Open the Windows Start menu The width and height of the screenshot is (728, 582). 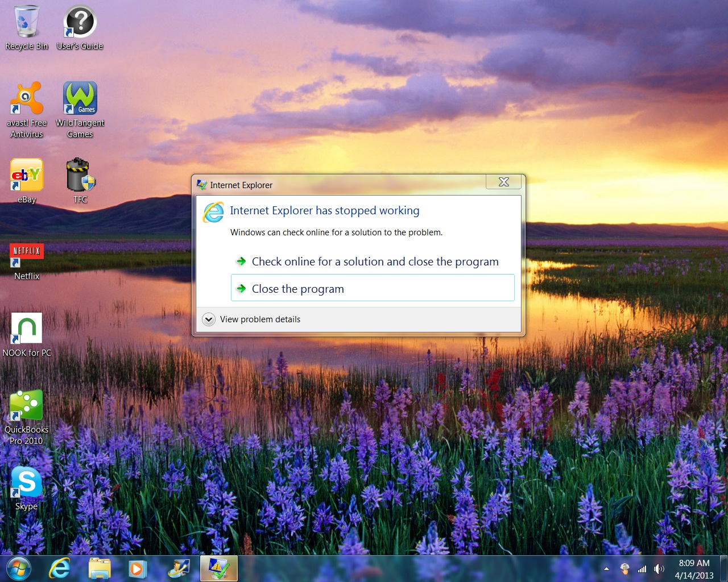[x=18, y=568]
